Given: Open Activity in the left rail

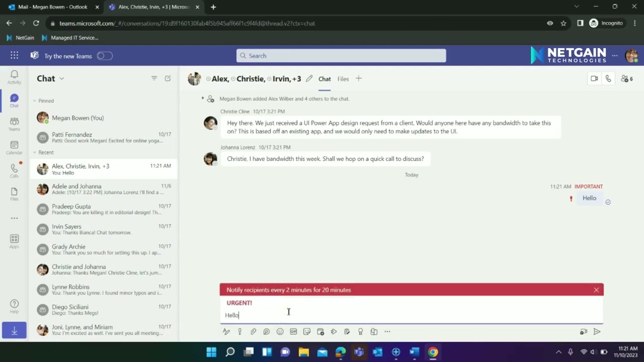Looking at the screenshot, I should click(x=14, y=77).
